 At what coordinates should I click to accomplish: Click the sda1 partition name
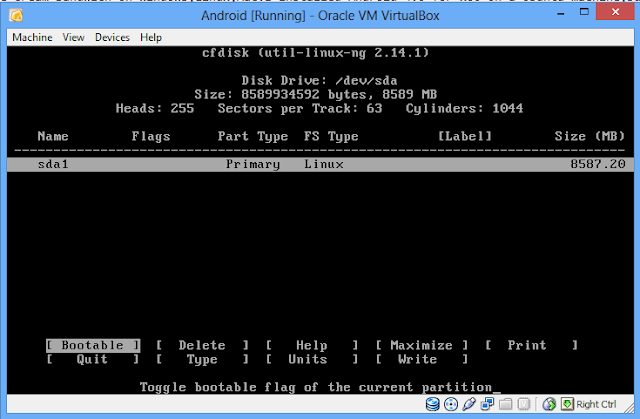click(x=53, y=164)
